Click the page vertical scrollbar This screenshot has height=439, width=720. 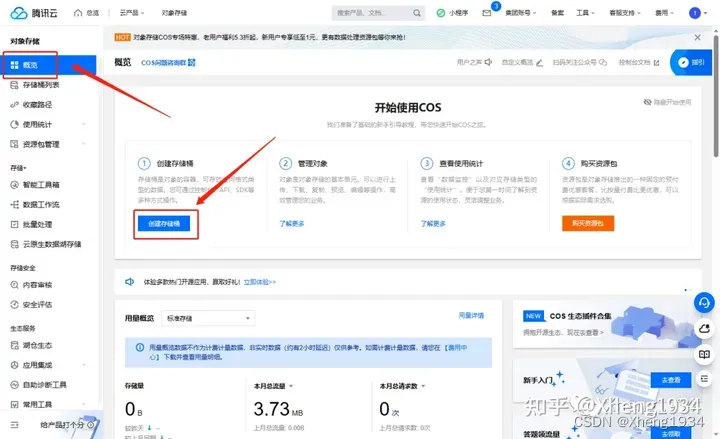pyautogui.click(x=716, y=96)
